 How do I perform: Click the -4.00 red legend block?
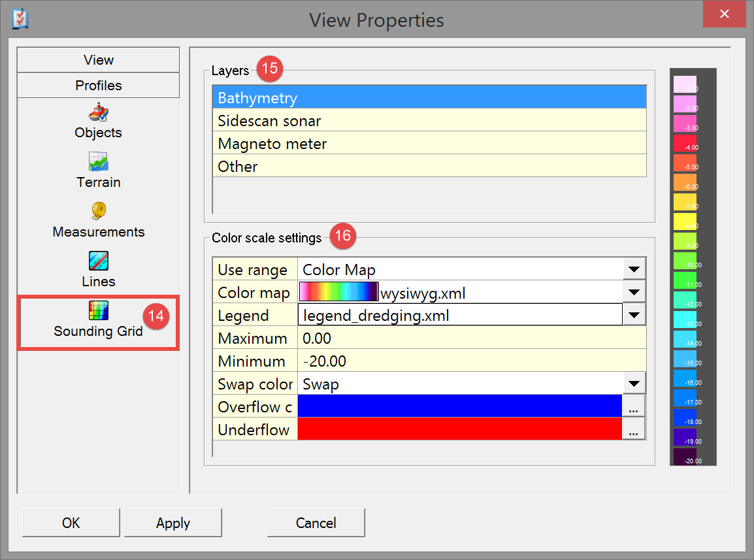tap(685, 143)
